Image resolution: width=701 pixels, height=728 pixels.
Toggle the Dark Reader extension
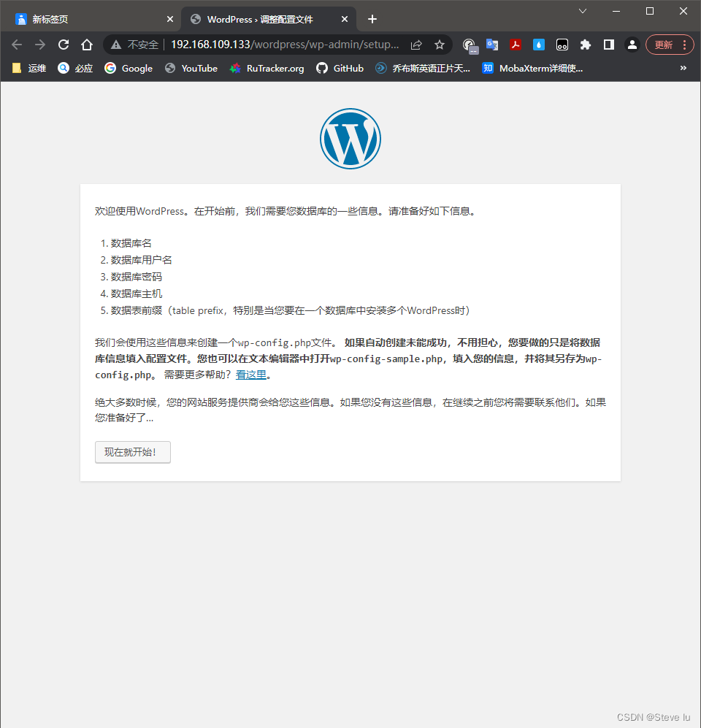pos(562,45)
